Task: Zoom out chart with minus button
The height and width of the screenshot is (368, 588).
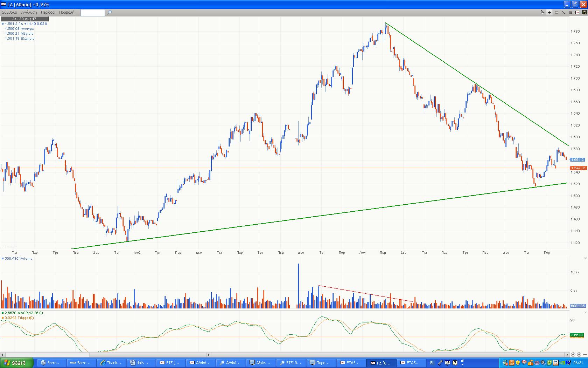Action: pos(573,355)
